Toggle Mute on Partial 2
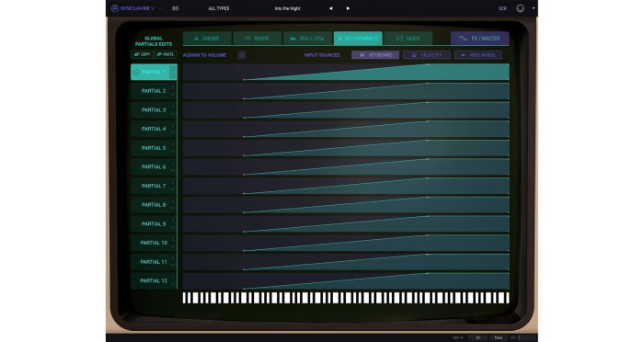Image resolution: width=644 pixels, height=342 pixels. pos(173,95)
